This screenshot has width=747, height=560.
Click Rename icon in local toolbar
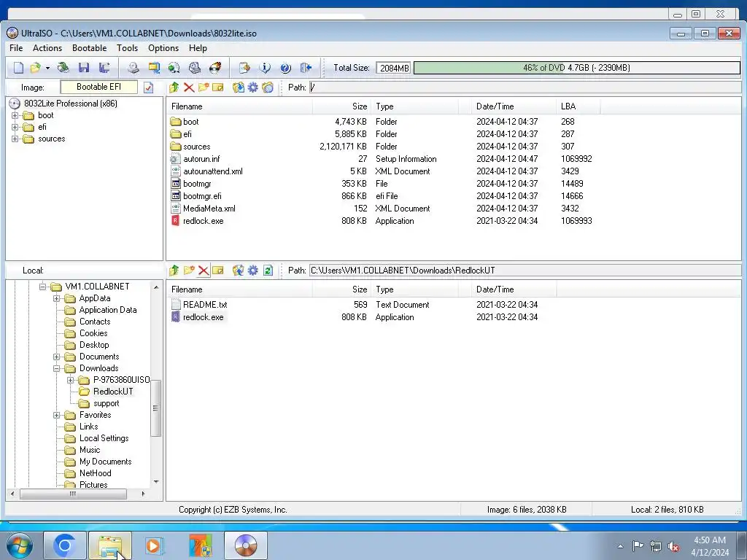tap(218, 271)
